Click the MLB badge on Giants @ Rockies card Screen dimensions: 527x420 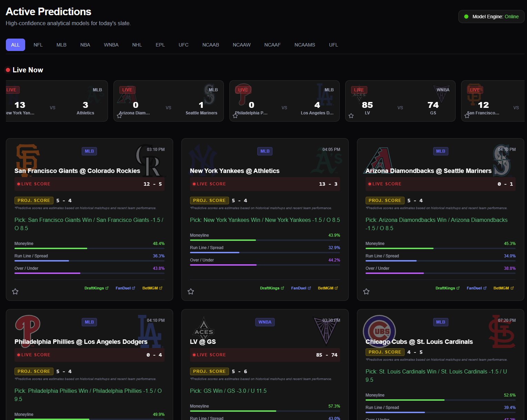[x=89, y=151]
